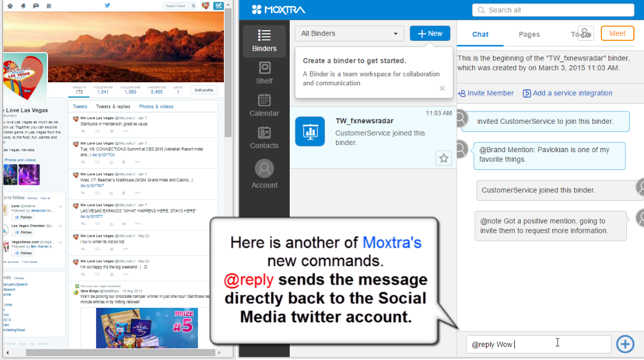Open Twitter notifications bell icon

click(23, 6)
